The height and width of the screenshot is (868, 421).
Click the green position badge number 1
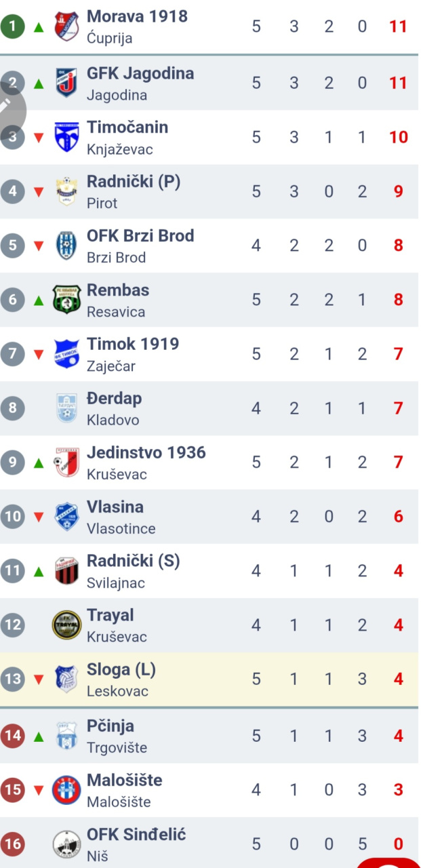12,26
